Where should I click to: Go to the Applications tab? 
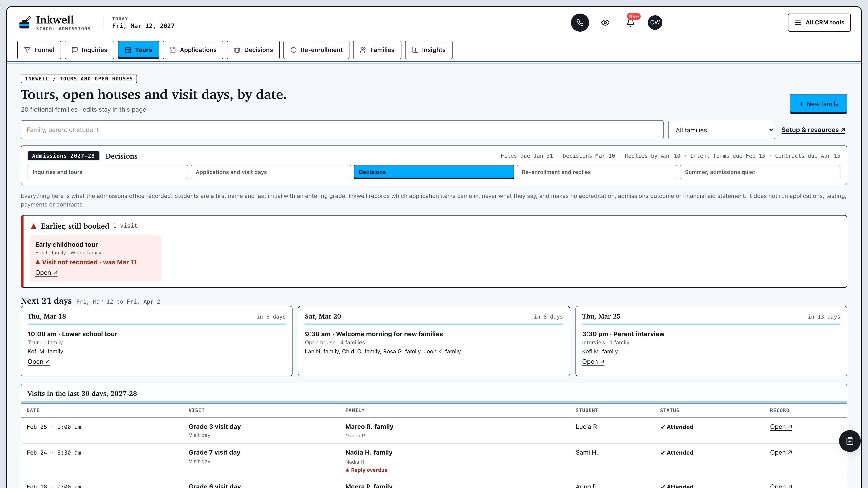tap(193, 50)
